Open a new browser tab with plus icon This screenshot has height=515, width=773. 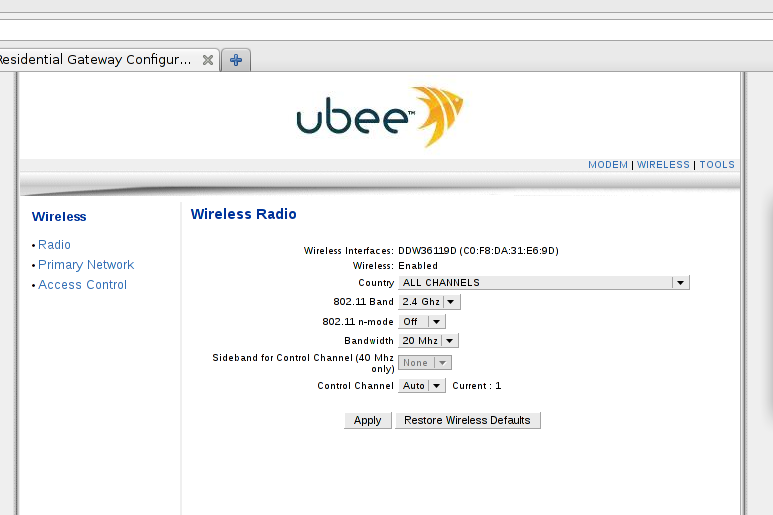[x=236, y=60]
